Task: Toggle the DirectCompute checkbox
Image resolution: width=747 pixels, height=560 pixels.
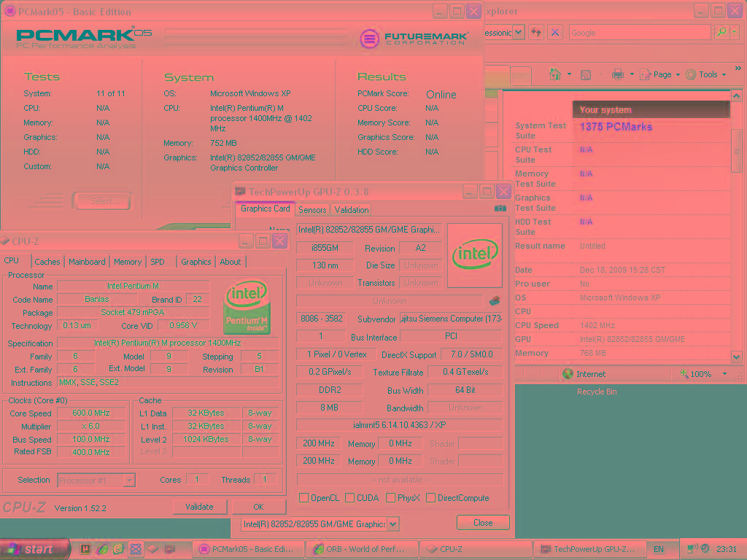Action: point(430,497)
